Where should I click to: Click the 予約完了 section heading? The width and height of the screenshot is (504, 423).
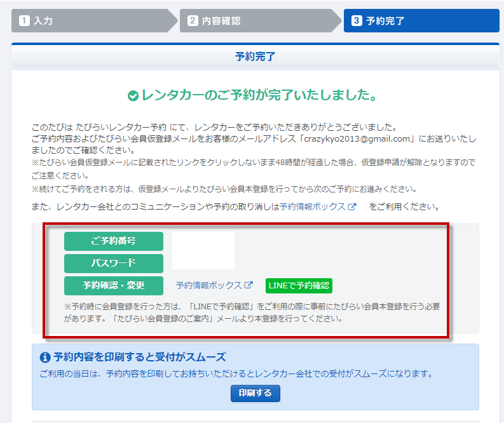255,57
